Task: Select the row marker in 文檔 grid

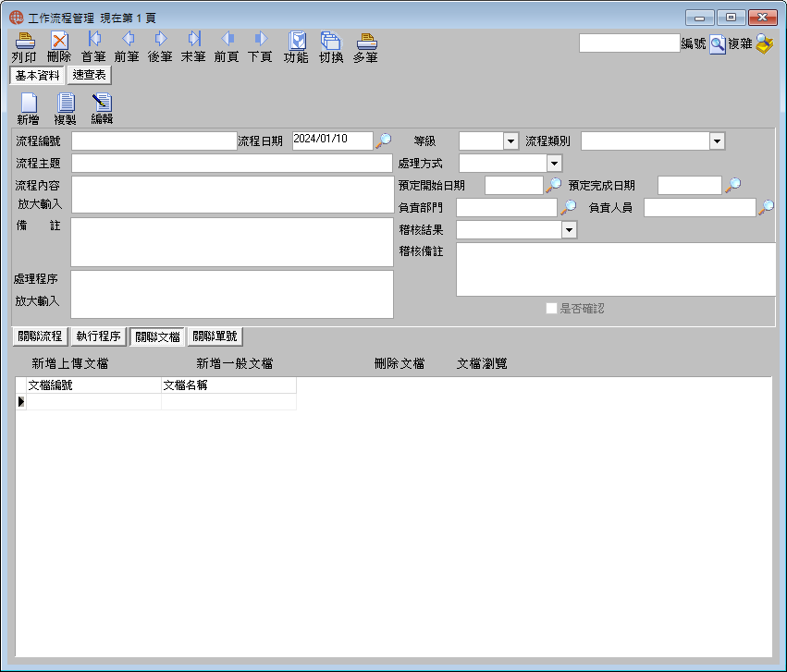Action: 20,402
